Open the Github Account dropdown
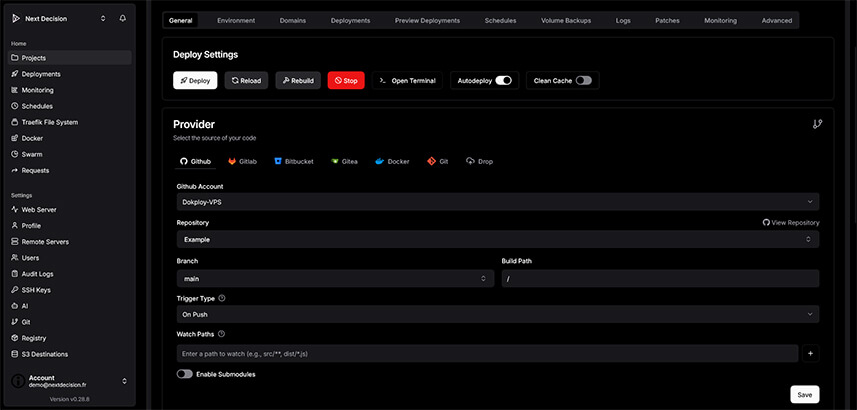 [x=498, y=202]
